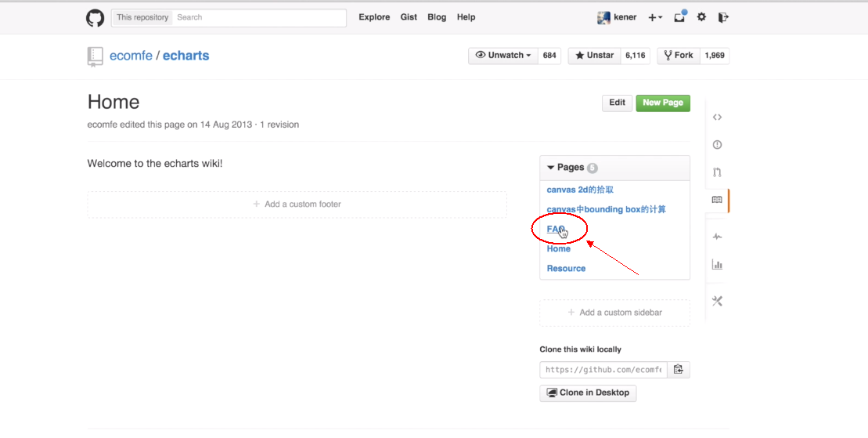Open the repository Settings tools icon

pos(717,301)
